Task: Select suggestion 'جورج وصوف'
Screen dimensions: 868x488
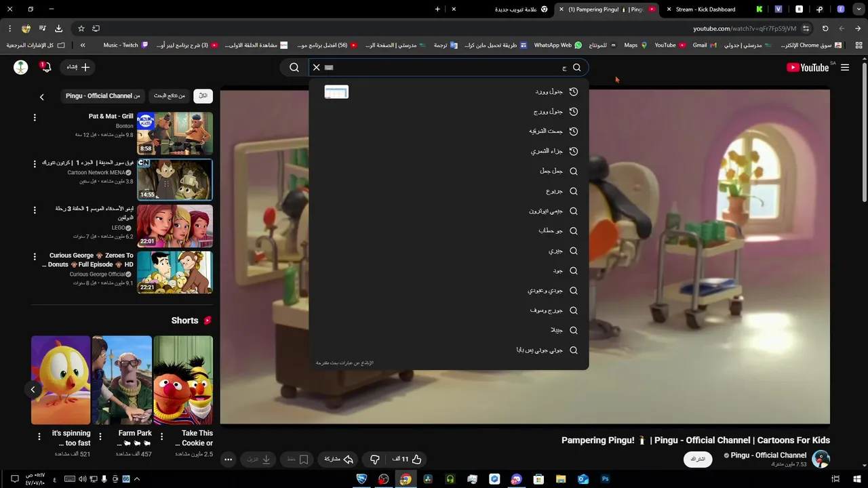Action: pyautogui.click(x=449, y=310)
